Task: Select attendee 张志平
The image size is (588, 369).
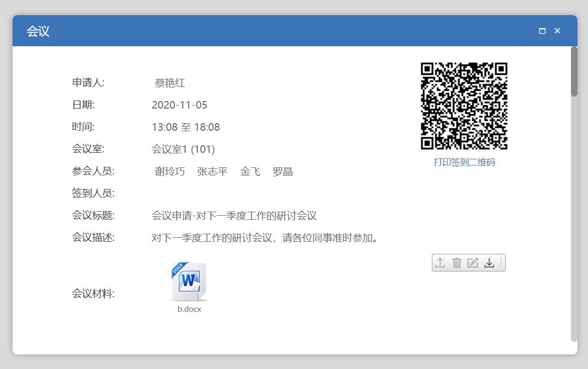Action: (x=212, y=171)
